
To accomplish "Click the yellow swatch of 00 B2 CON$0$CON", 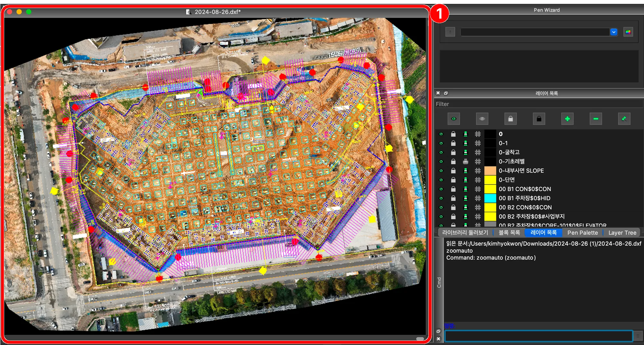I will 490,207.
